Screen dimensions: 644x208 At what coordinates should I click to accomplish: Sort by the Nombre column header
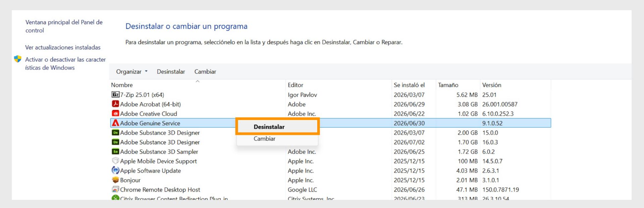point(122,85)
